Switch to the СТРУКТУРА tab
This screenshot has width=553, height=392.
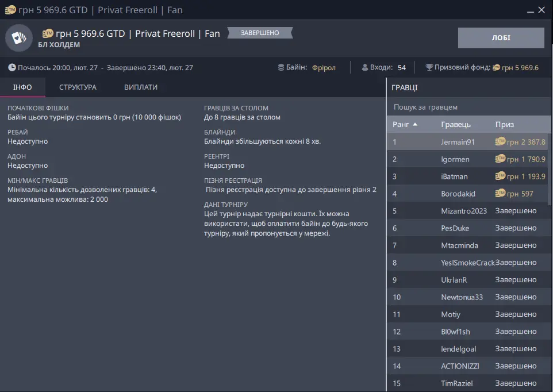pyautogui.click(x=78, y=87)
